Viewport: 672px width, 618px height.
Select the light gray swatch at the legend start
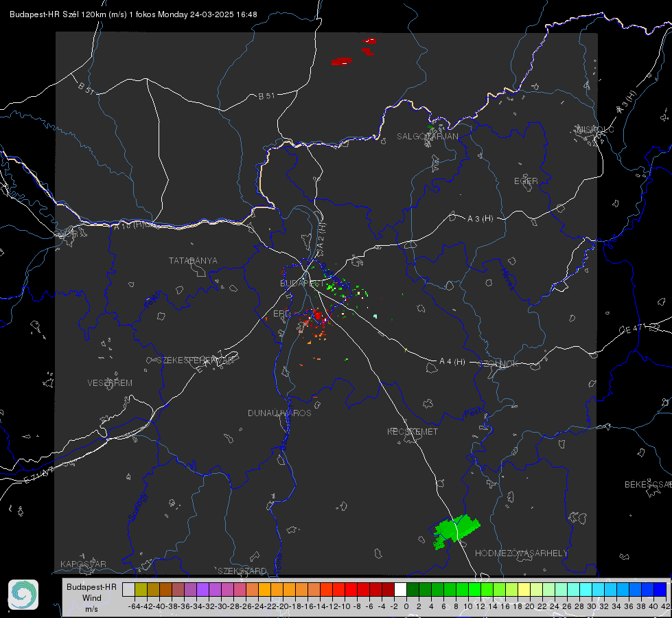[128, 589]
